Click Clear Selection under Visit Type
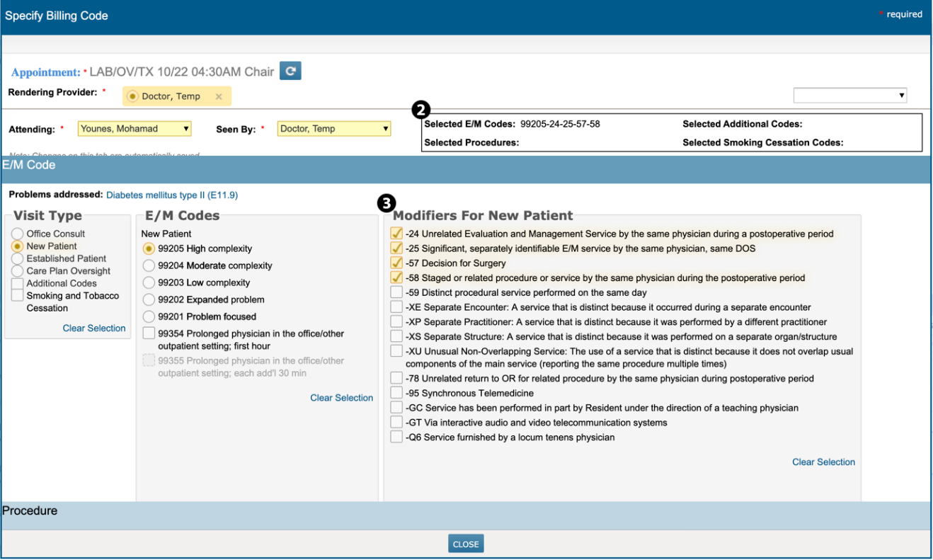This screenshot has width=933, height=560. pyautogui.click(x=93, y=328)
